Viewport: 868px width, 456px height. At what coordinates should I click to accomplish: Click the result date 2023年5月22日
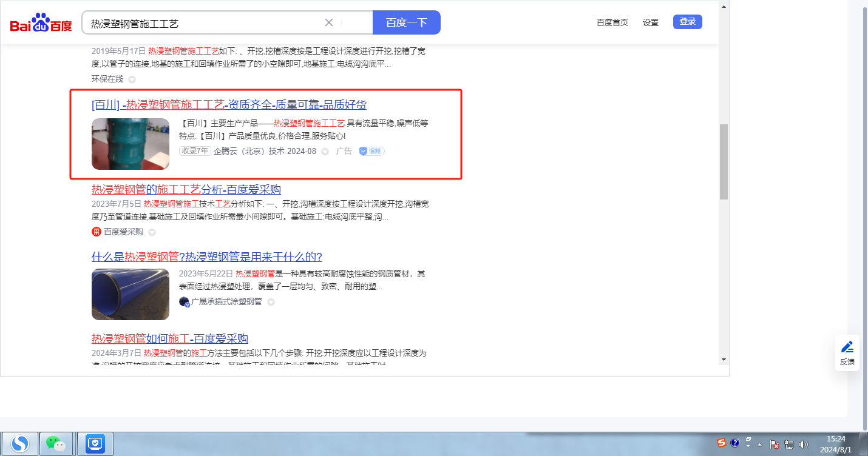click(206, 273)
